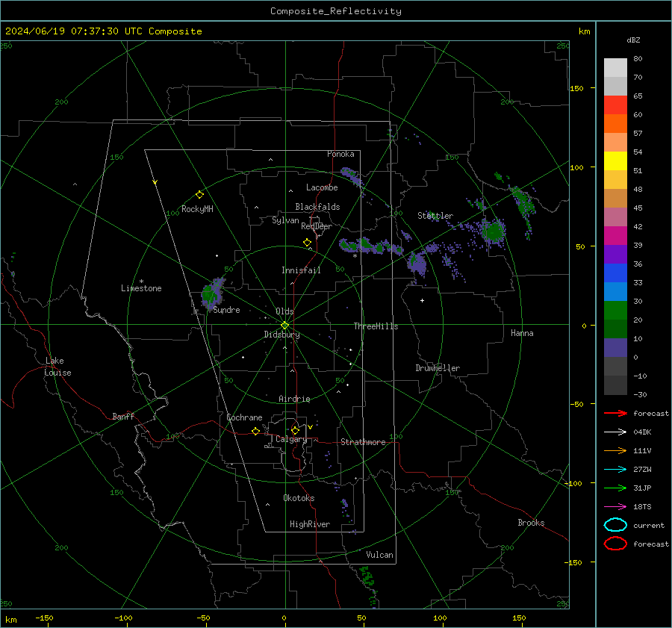Screen dimensions: 672x628
Task: Click the yellow swatch between 54 and 51
Action: (615, 161)
